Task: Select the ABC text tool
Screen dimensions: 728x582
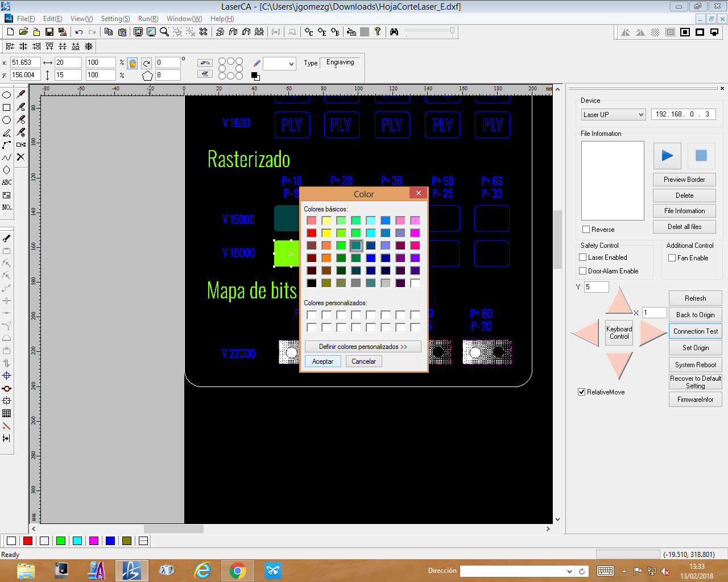Action: pos(7,182)
